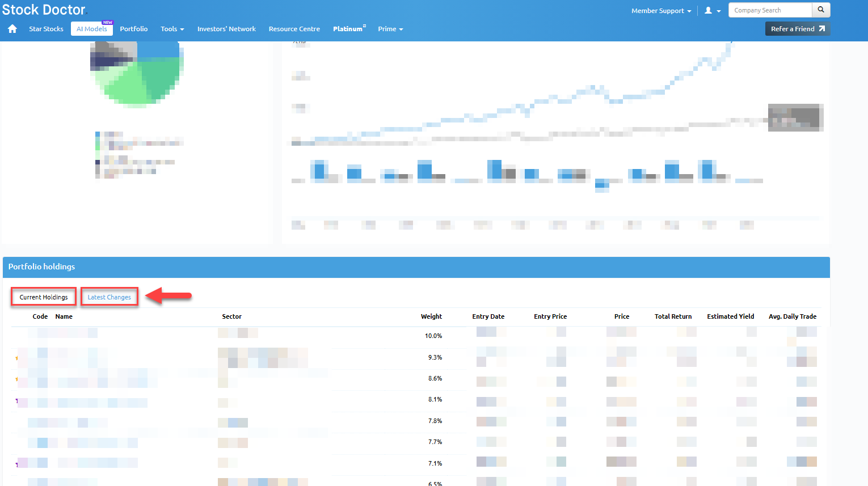868x486 pixels.
Task: Click the sector allocation pie chart
Action: [x=136, y=74]
